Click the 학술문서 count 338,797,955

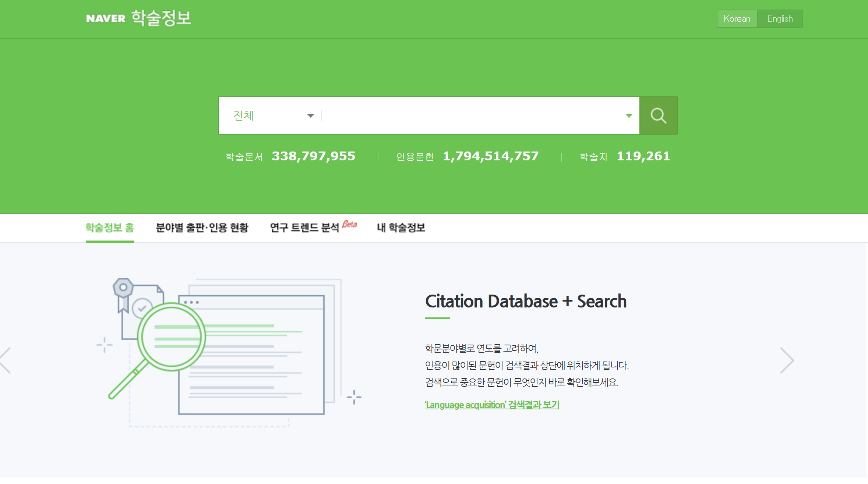[313, 156]
